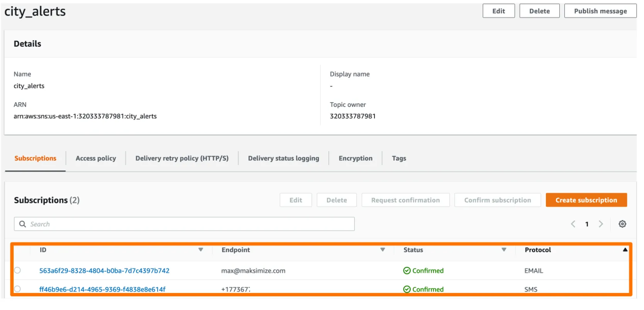Switch to the Access policy tab

(x=96, y=158)
